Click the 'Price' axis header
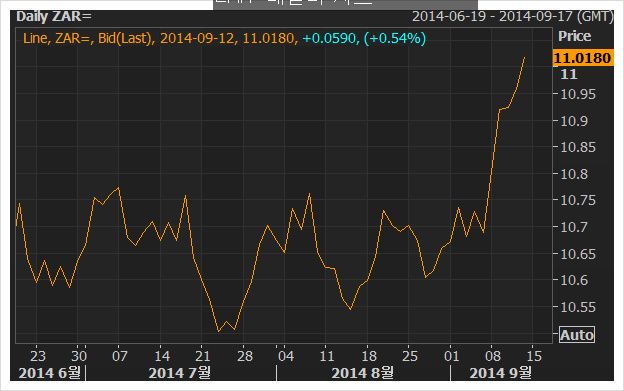624x391 pixels. [574, 36]
